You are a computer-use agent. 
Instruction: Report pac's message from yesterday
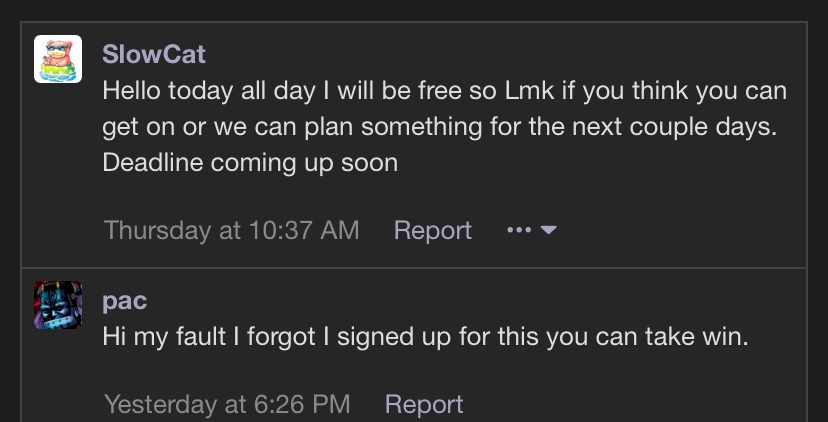coord(424,405)
